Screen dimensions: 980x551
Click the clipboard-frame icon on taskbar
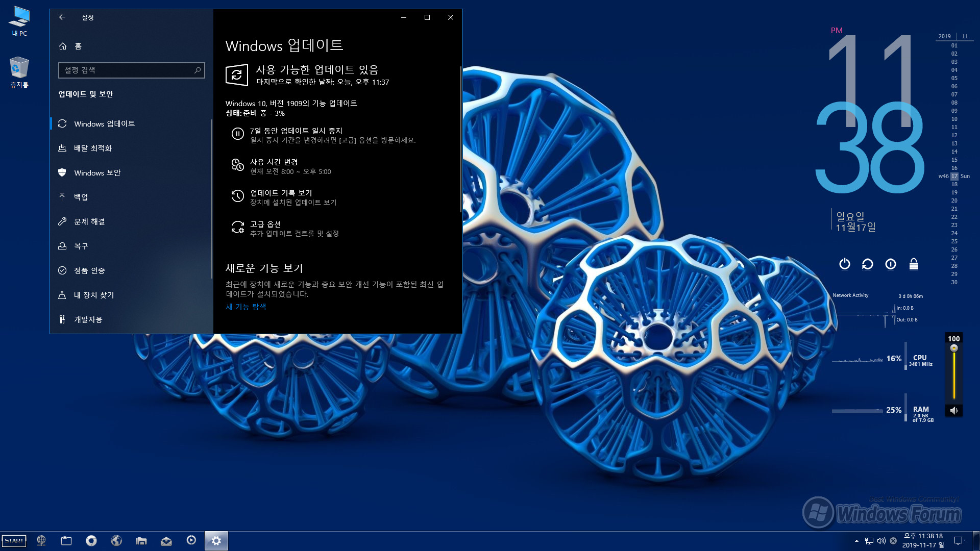click(x=66, y=541)
